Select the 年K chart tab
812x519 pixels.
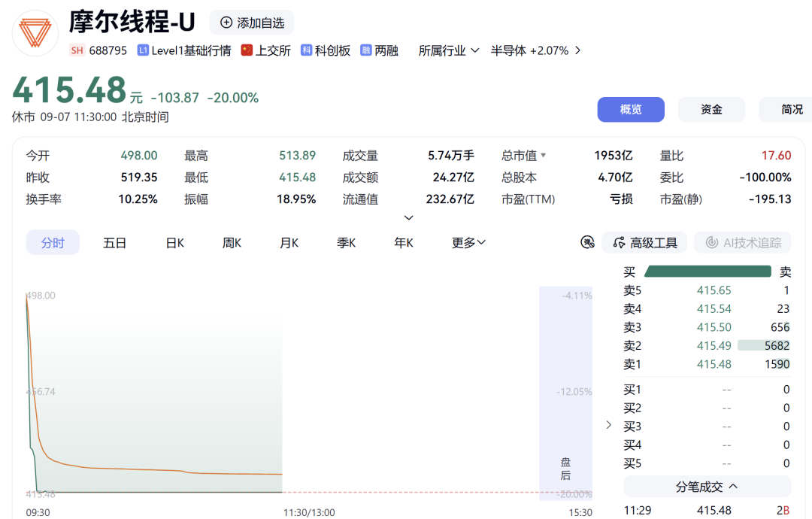404,243
